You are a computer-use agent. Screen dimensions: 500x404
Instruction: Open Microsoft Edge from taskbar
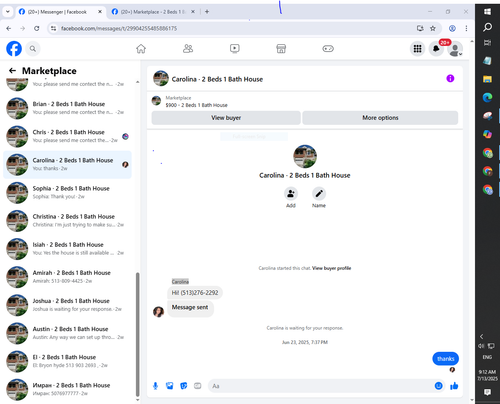point(487,97)
